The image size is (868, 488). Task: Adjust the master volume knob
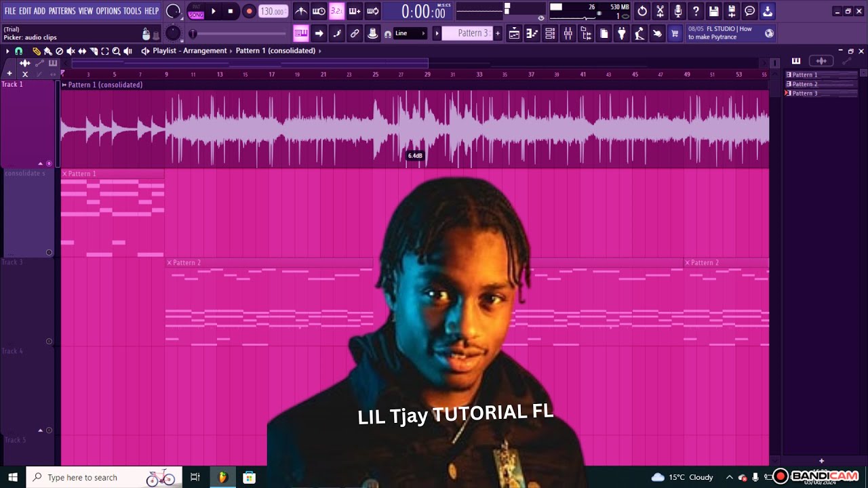tap(174, 11)
